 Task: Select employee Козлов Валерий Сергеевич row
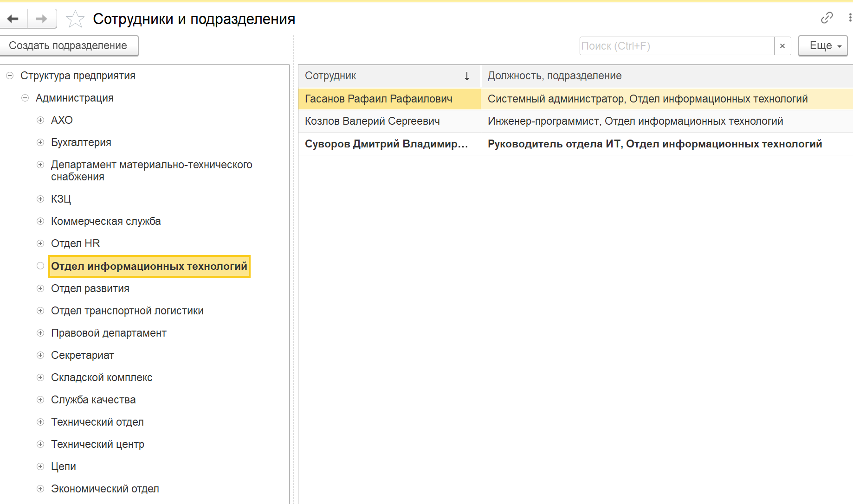575,121
